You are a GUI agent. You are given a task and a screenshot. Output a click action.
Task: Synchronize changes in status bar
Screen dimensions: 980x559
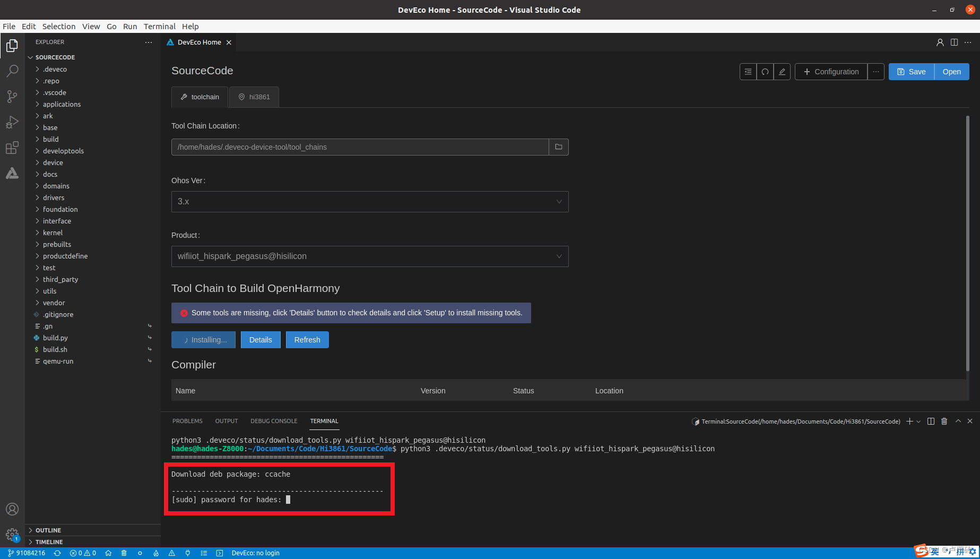(x=57, y=553)
